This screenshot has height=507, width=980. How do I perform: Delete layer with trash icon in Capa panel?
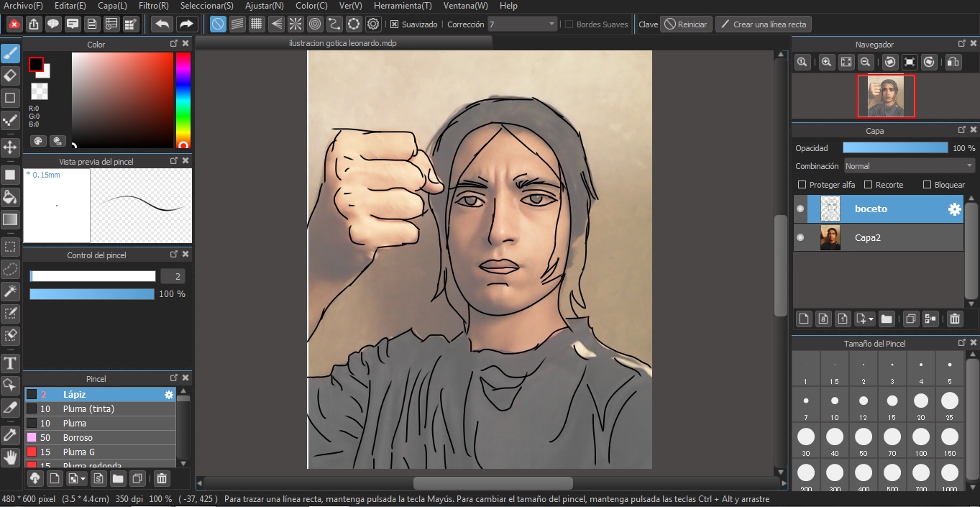(x=955, y=319)
